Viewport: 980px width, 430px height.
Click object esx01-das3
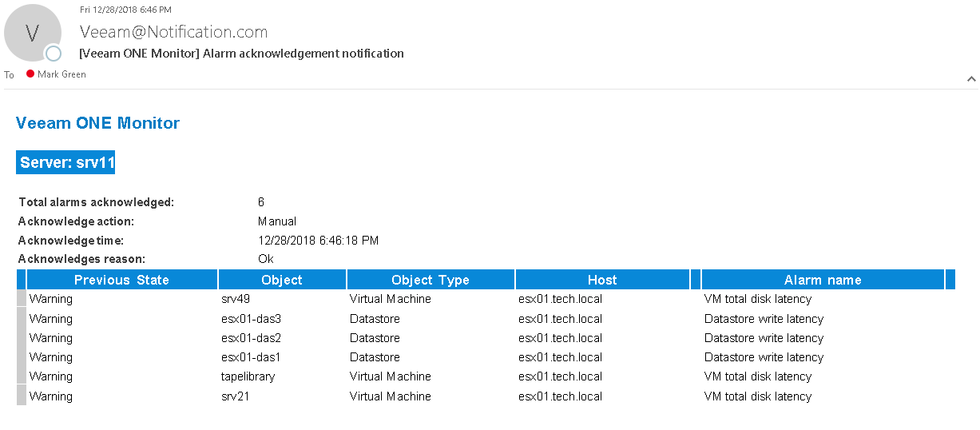[251, 319]
